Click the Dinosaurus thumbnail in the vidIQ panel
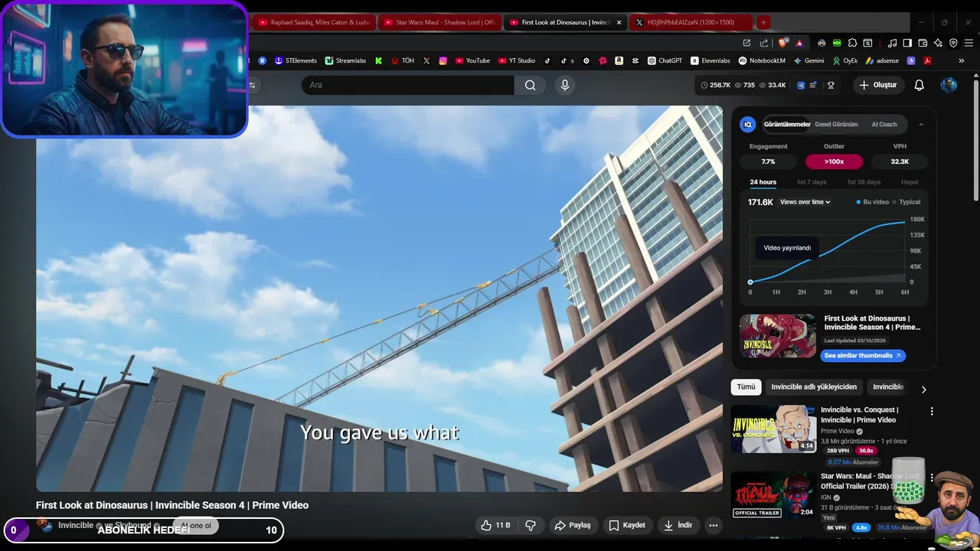Screen dimensions: 980x551 click(x=778, y=336)
